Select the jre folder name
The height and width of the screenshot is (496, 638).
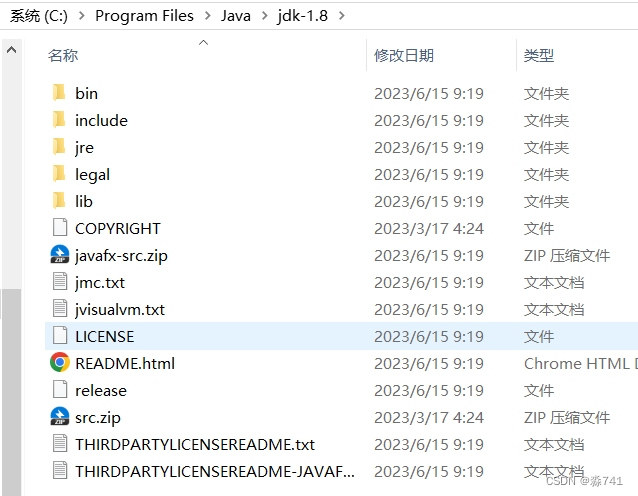pyautogui.click(x=84, y=148)
